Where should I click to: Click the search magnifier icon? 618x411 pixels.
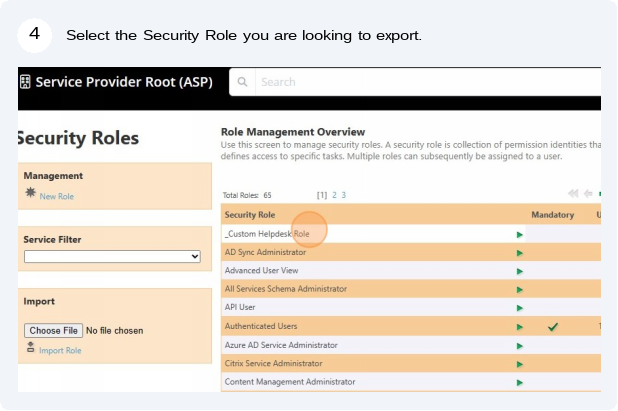[x=242, y=82]
